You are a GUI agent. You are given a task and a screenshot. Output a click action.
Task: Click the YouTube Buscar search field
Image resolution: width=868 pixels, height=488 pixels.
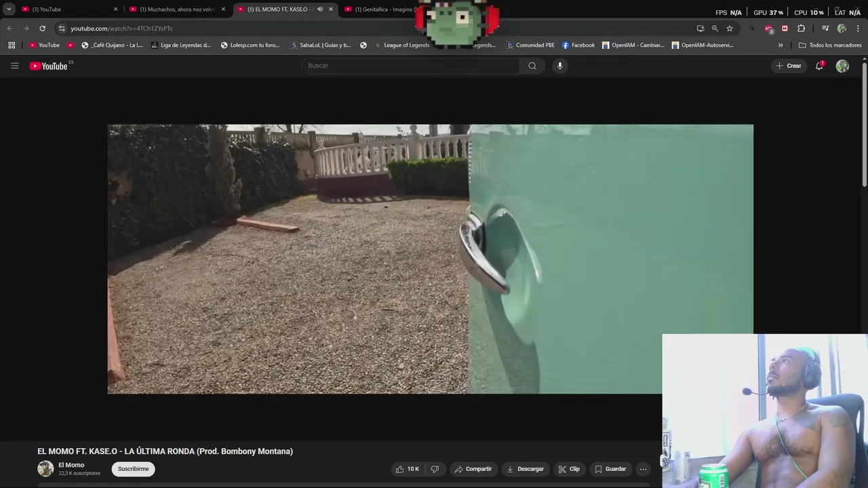[x=410, y=66]
